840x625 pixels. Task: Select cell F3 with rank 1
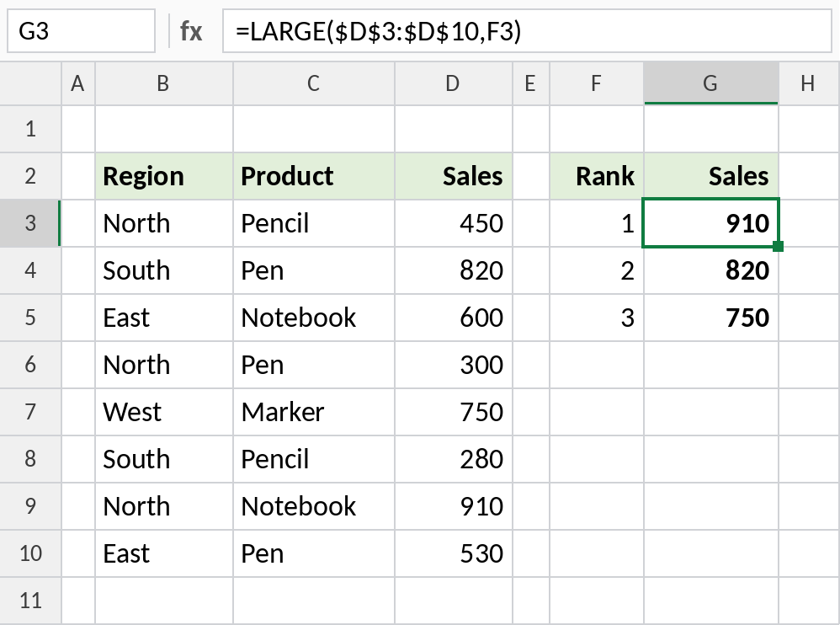(x=597, y=223)
